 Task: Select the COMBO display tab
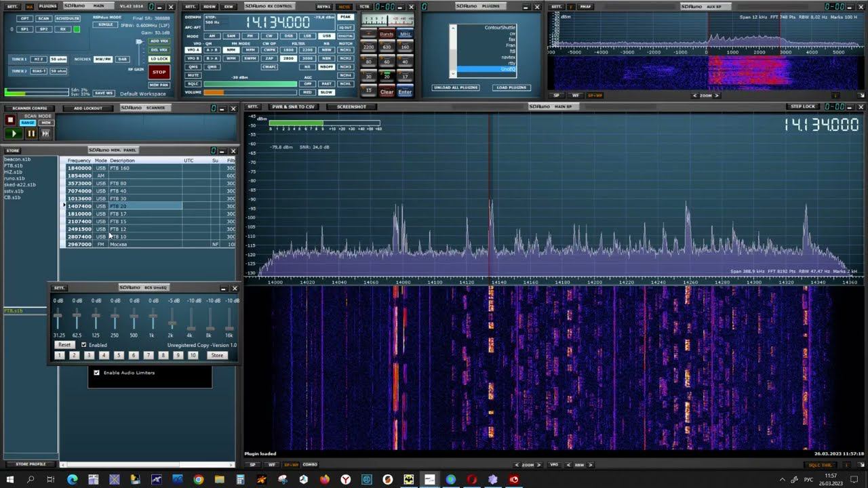[310, 465]
